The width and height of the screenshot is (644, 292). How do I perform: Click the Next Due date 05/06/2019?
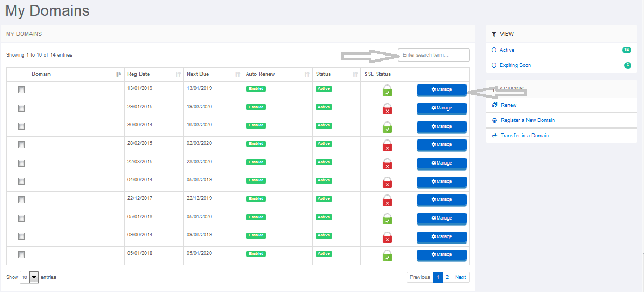pyautogui.click(x=199, y=180)
